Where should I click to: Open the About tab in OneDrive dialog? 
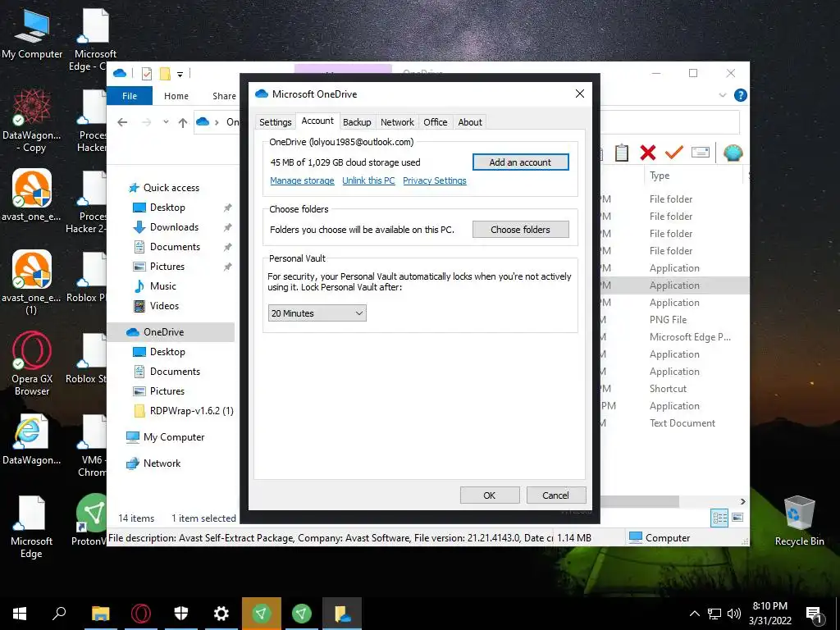470,122
